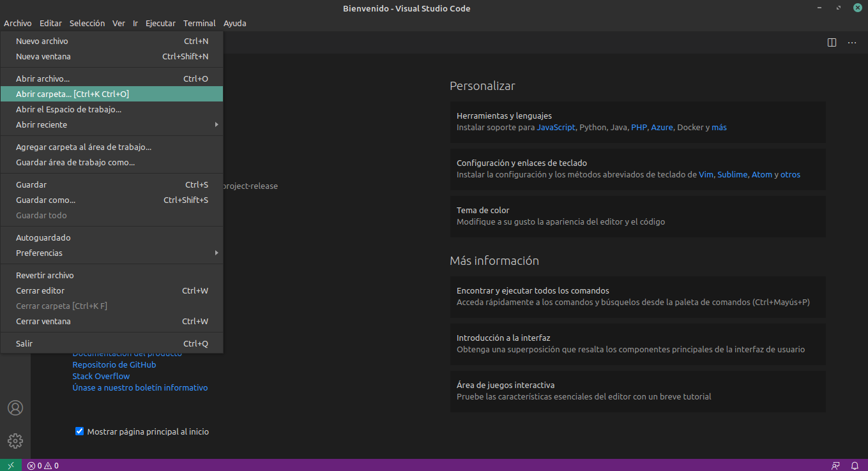Open the editor More Actions ellipsis
This screenshot has width=868, height=471.
tap(852, 43)
